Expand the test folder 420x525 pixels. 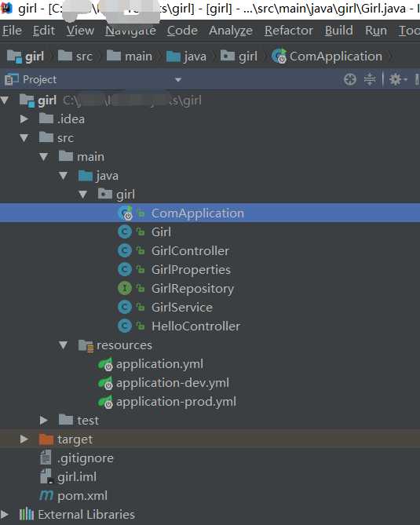click(x=44, y=421)
